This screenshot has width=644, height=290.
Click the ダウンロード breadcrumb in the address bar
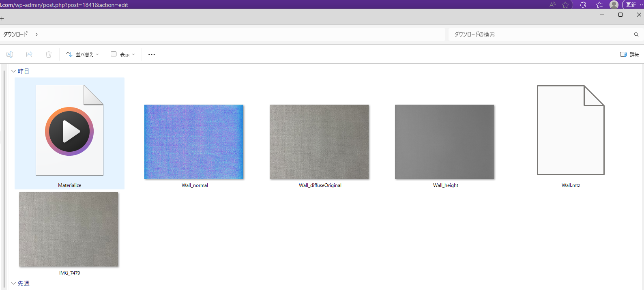pos(16,34)
